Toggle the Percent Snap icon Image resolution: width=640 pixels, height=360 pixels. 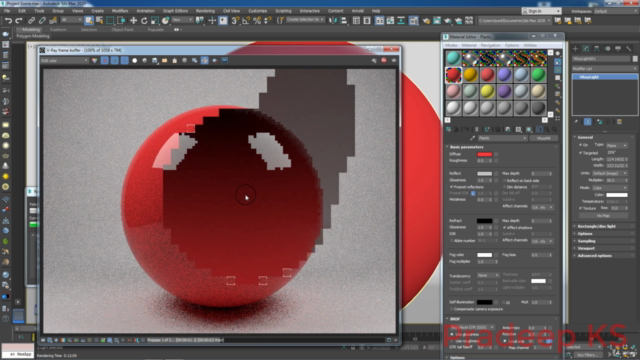tap(257, 20)
